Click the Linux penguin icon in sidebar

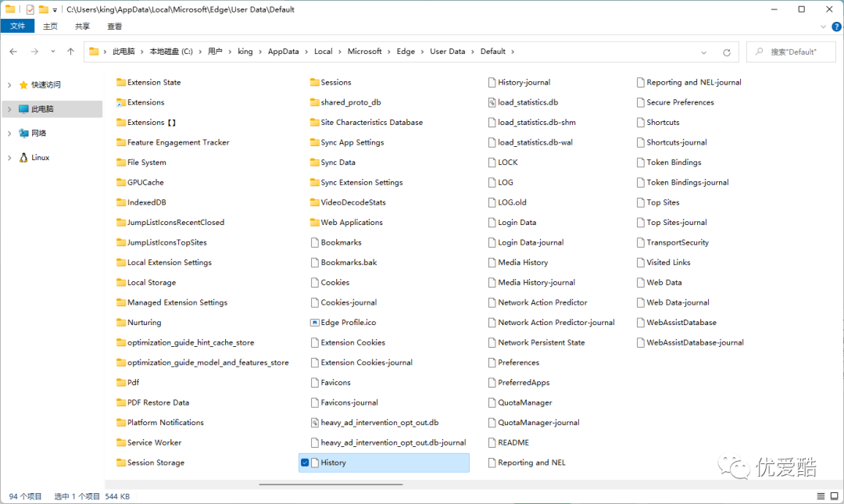point(23,157)
